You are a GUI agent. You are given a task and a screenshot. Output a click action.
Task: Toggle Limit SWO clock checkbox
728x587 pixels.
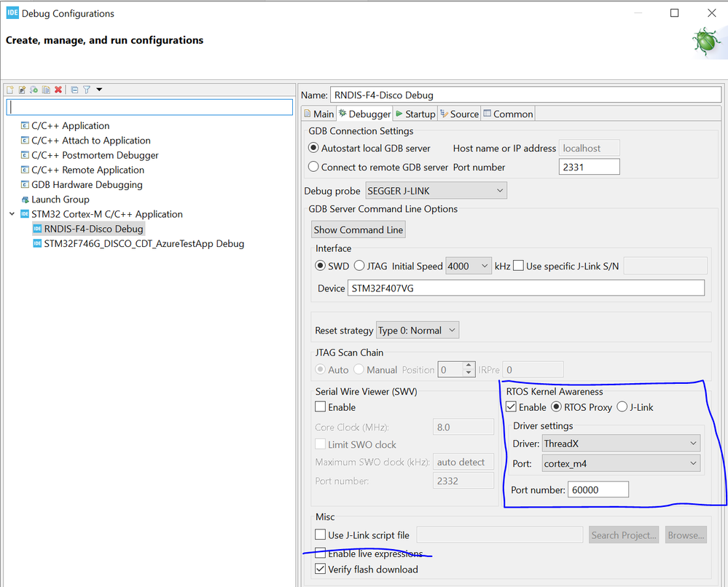pos(321,444)
